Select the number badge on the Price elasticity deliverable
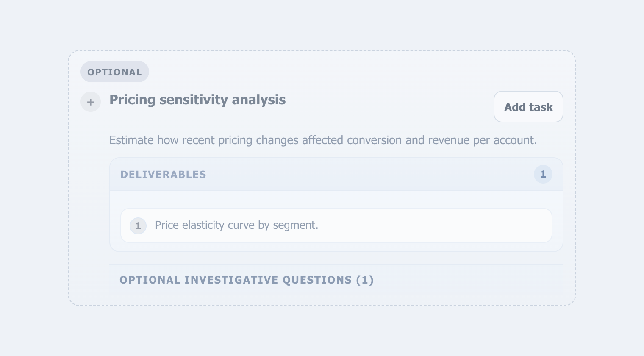The image size is (644, 356). pos(138,226)
